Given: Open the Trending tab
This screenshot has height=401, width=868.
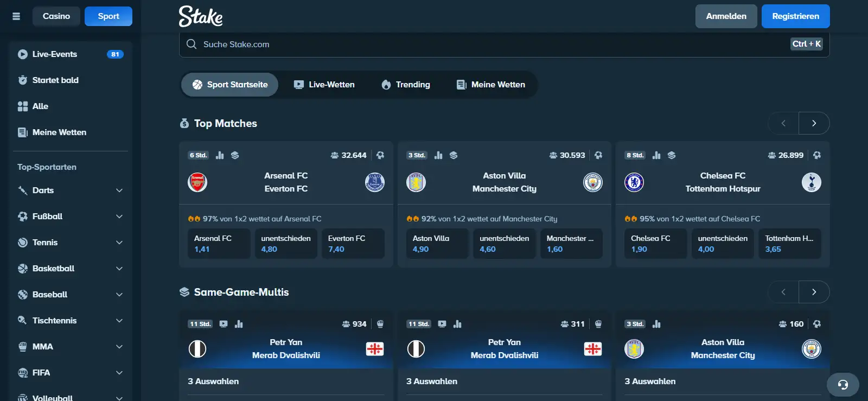Looking at the screenshot, I should coord(405,85).
